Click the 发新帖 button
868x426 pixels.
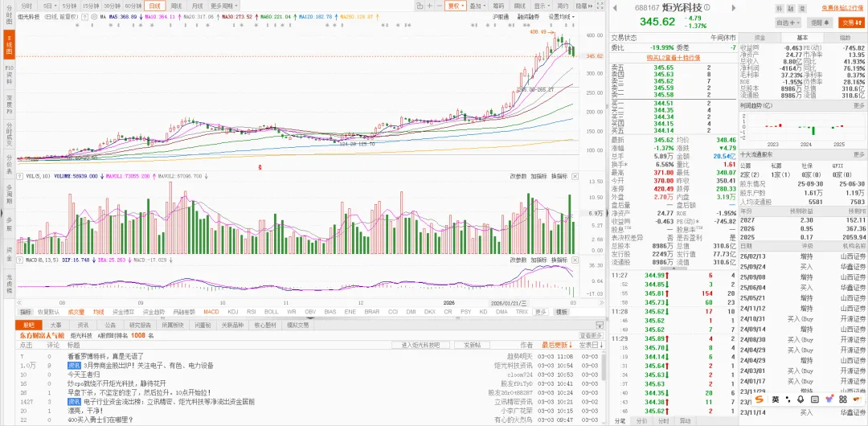point(473,345)
